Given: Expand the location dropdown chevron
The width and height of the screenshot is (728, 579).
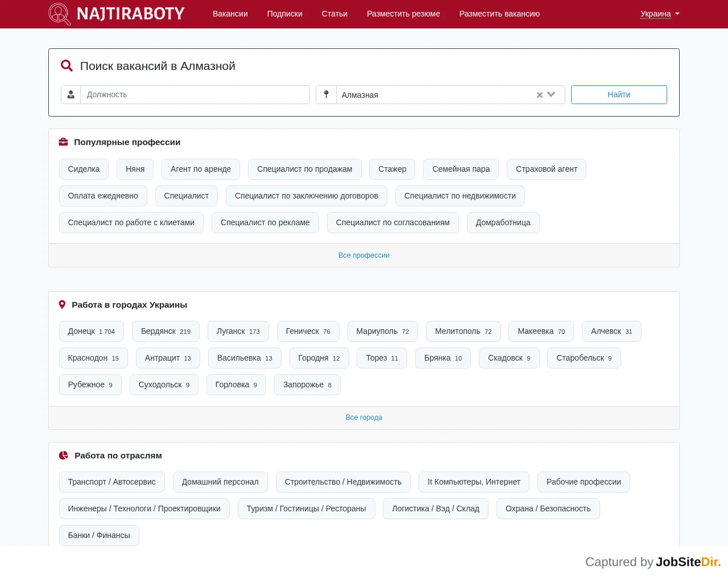Looking at the screenshot, I should point(551,94).
